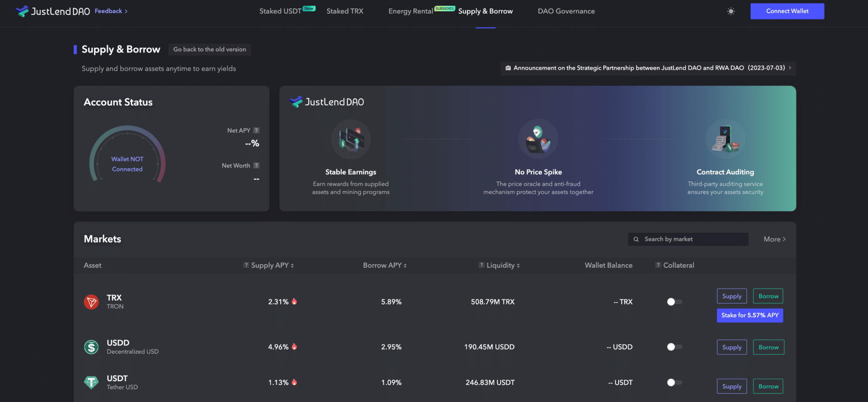Click the Search by market field
This screenshot has width=868, height=402.
point(687,239)
